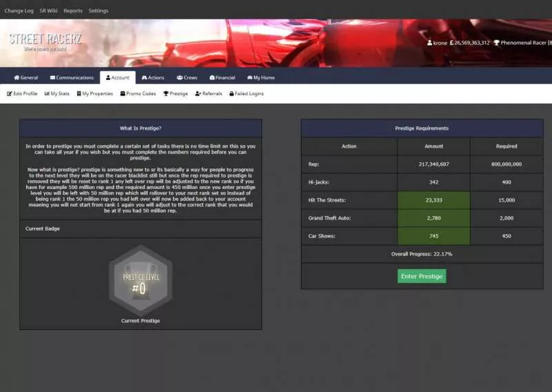The width and height of the screenshot is (552, 392).
Task: Open the General tab
Action: (26, 78)
